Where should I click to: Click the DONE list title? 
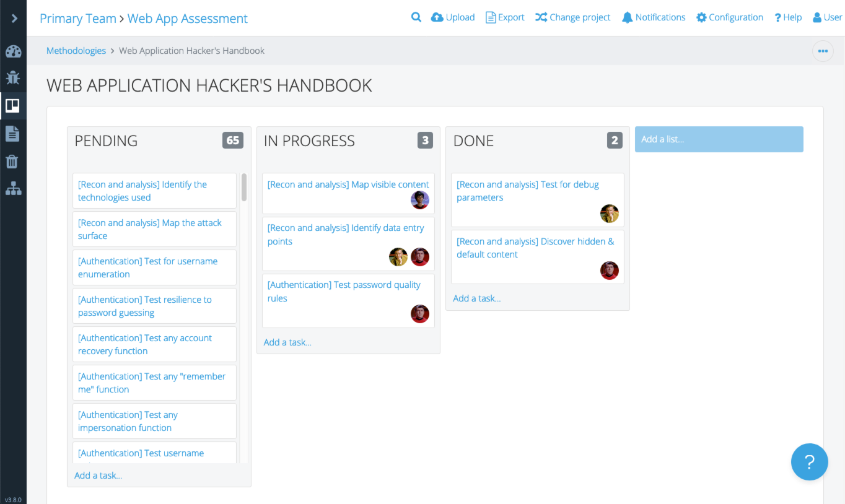(x=473, y=141)
